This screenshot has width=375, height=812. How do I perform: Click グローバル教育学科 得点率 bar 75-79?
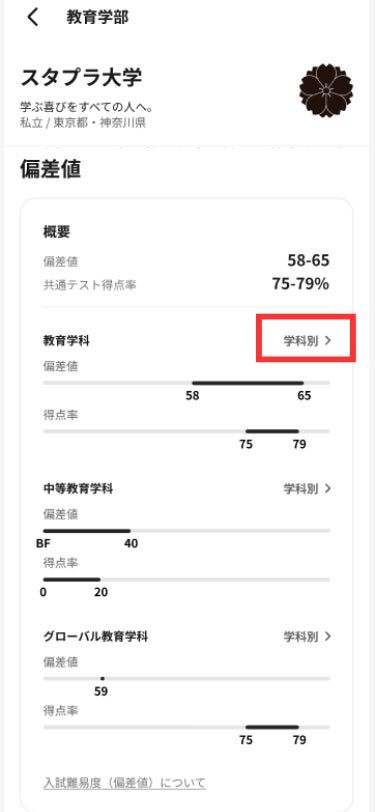(272, 727)
